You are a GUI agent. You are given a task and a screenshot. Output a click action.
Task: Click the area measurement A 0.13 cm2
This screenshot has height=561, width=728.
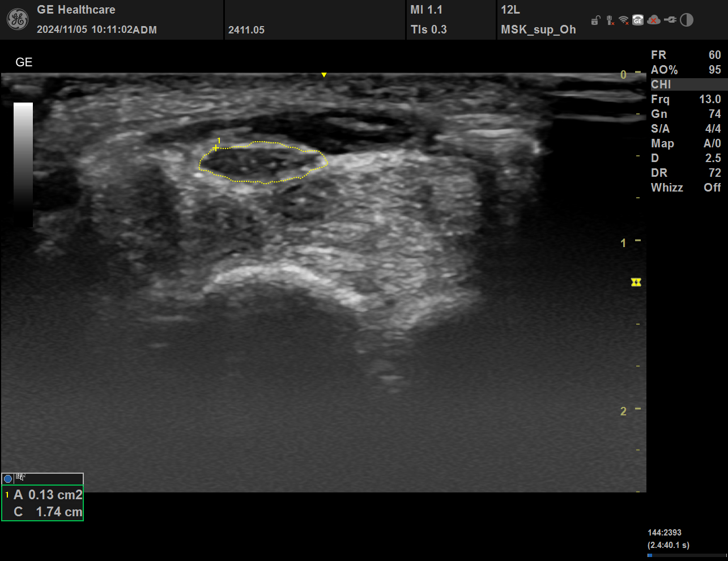click(x=48, y=495)
